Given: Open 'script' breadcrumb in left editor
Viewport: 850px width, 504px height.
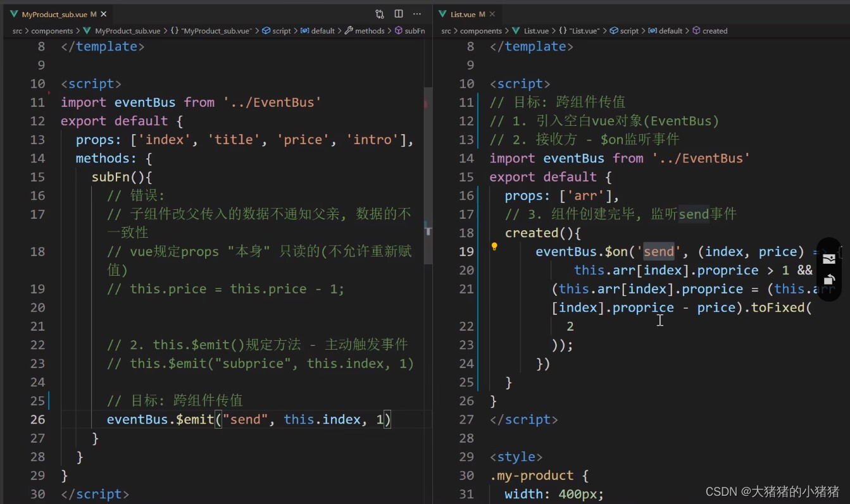Looking at the screenshot, I should 277,30.
